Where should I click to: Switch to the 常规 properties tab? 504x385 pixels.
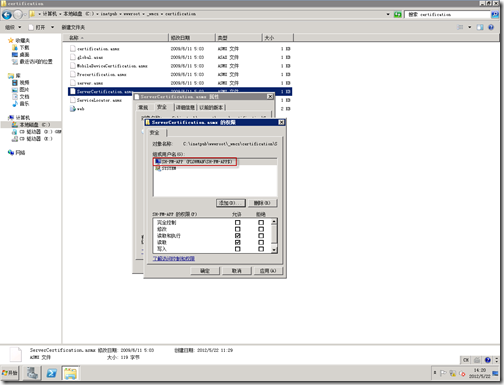pos(143,107)
